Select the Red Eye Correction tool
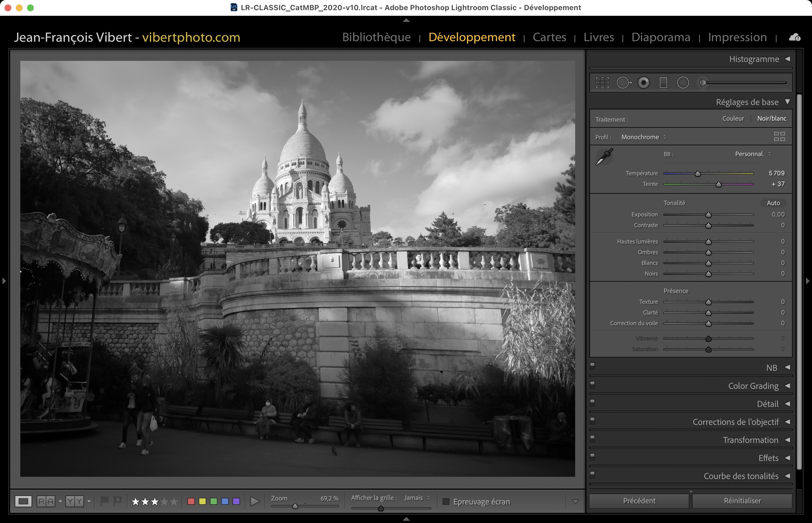The width and height of the screenshot is (812, 523). click(643, 83)
